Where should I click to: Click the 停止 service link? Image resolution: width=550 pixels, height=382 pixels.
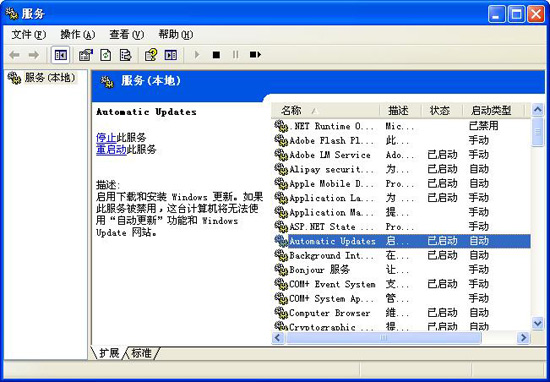(x=106, y=138)
